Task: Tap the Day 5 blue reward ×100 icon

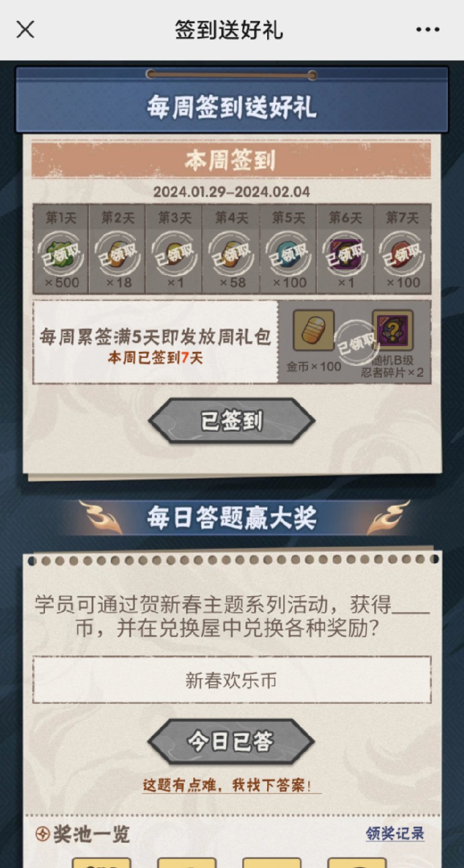Action: tap(288, 255)
